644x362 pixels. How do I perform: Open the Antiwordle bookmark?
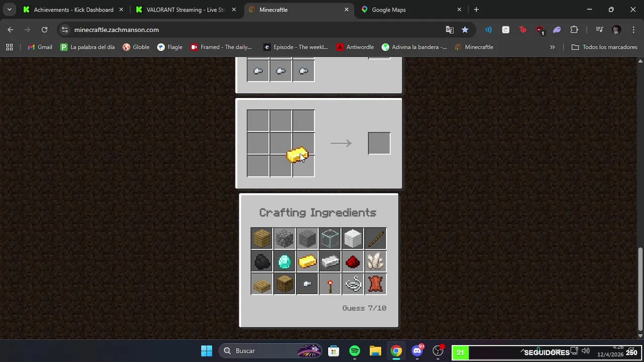coord(355,47)
